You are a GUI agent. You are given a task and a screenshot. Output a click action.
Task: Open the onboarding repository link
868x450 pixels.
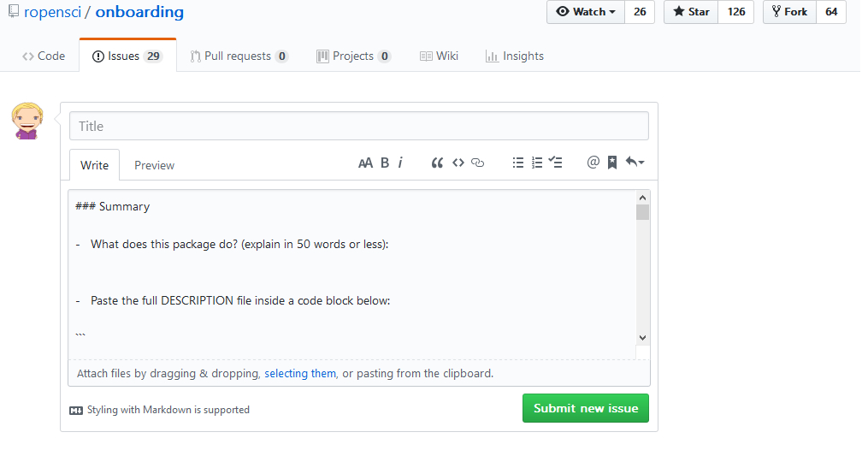tap(139, 12)
